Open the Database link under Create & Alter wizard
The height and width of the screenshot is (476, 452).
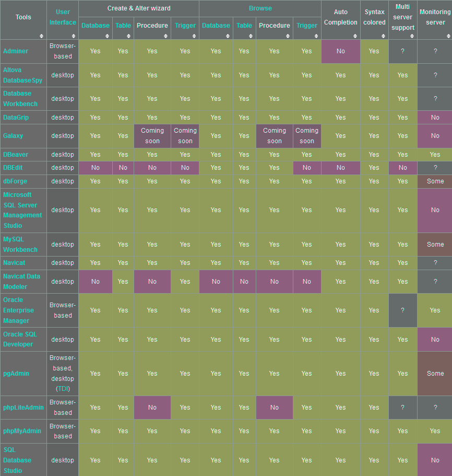[96, 26]
